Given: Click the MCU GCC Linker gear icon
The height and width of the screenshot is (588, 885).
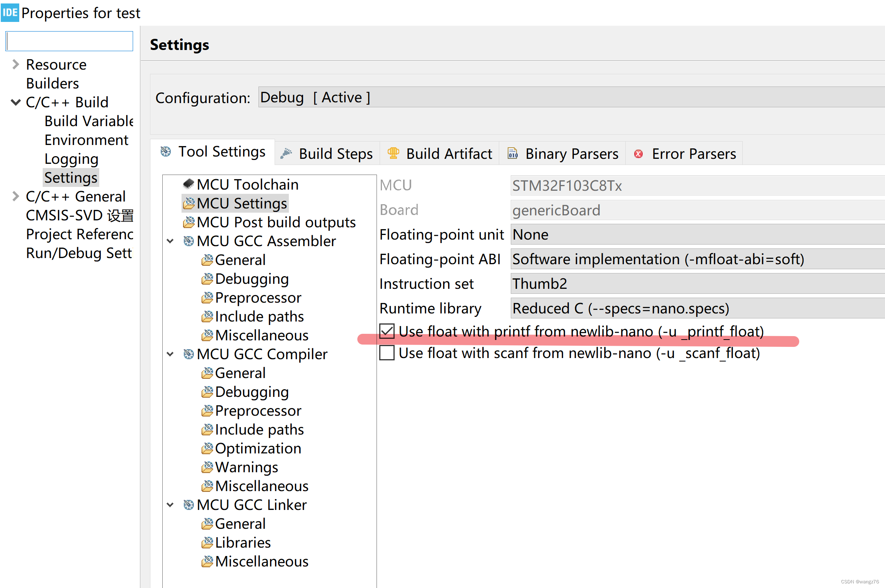Looking at the screenshot, I should [x=188, y=505].
